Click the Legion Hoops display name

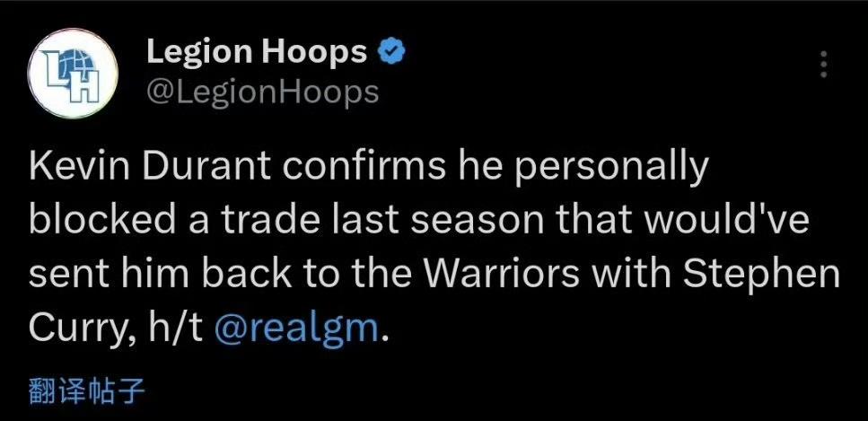(x=257, y=53)
